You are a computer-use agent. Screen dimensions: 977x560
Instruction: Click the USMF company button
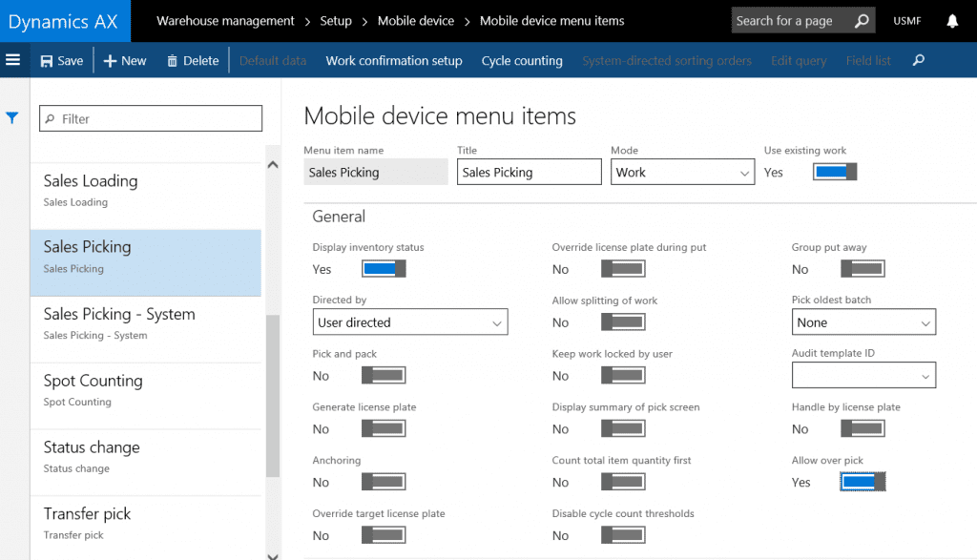click(x=907, y=21)
